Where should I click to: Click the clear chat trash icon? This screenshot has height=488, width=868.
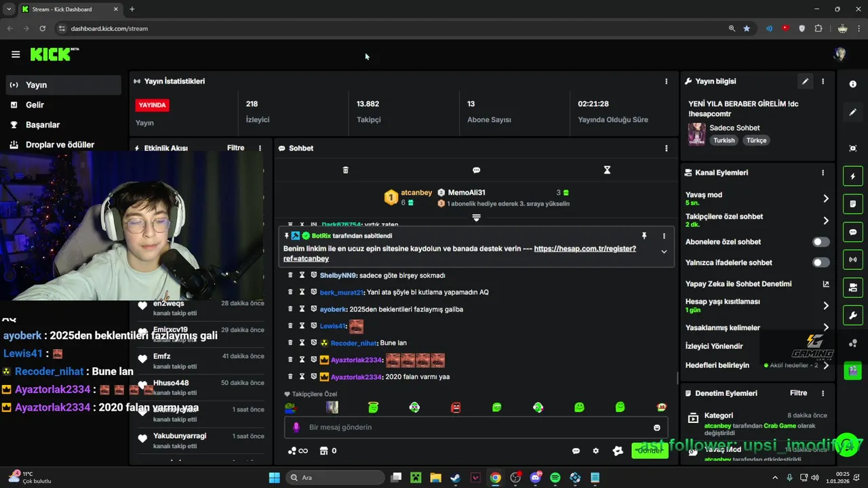(345, 170)
